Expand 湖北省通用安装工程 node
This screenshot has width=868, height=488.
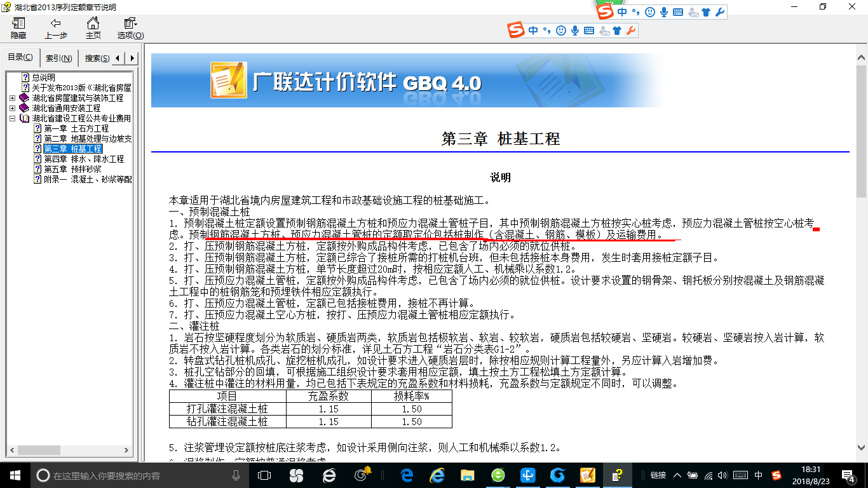[13, 108]
